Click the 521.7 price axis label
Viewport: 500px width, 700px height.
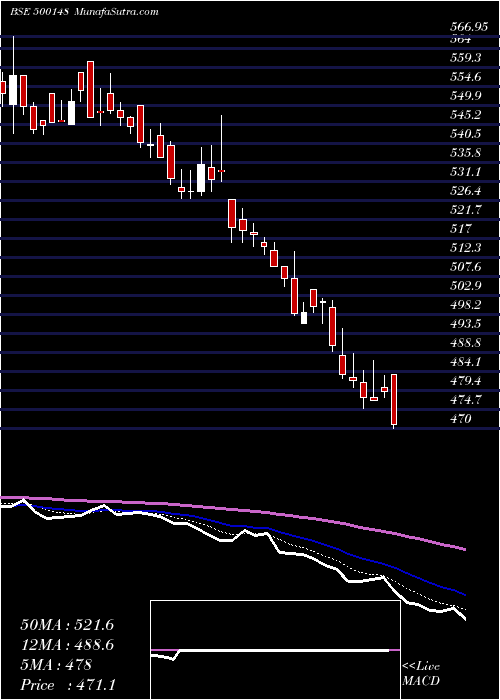(x=465, y=209)
